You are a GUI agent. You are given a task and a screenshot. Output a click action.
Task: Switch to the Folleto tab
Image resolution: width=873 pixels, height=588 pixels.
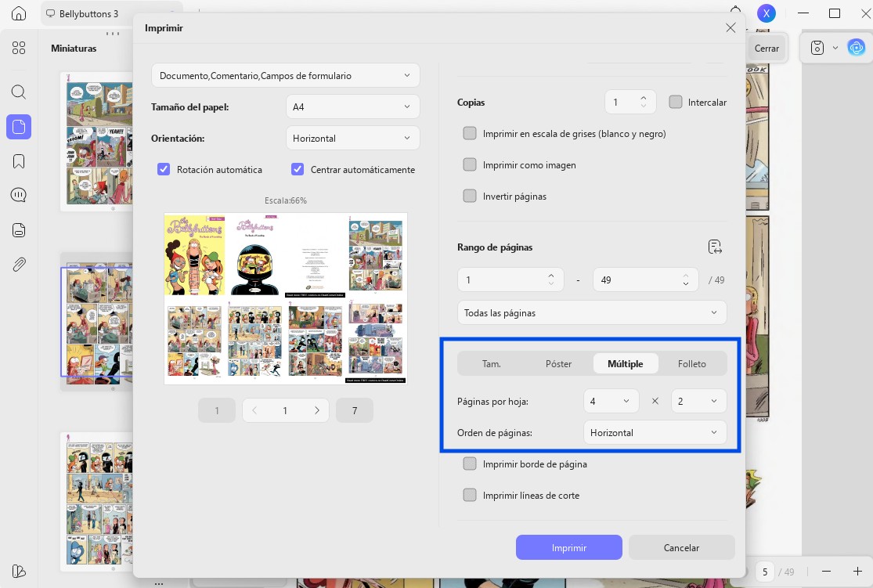point(691,363)
